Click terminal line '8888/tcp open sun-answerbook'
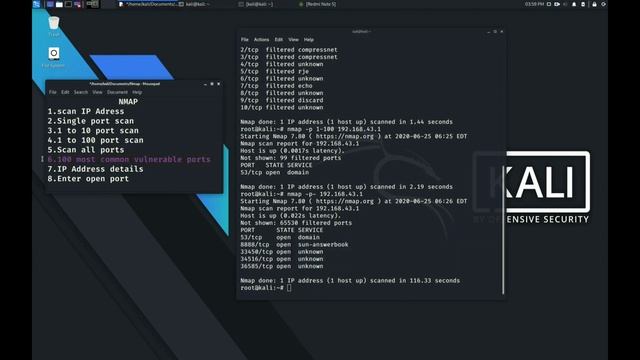The image size is (640, 360). [x=294, y=244]
